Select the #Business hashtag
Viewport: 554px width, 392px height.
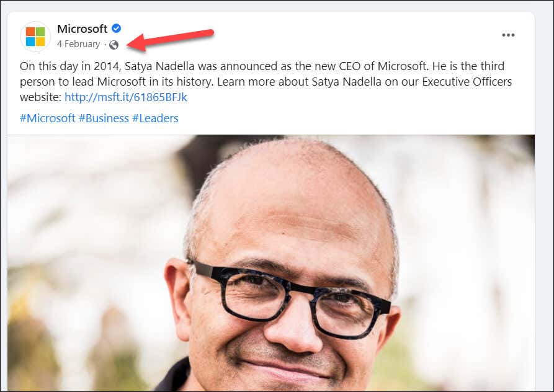tap(104, 118)
